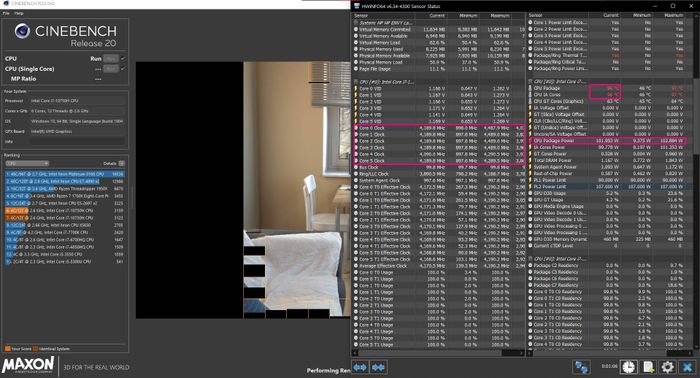Click HWiNFO shrink columns arrows icon
Screen dimensions: 700x378
(378, 367)
